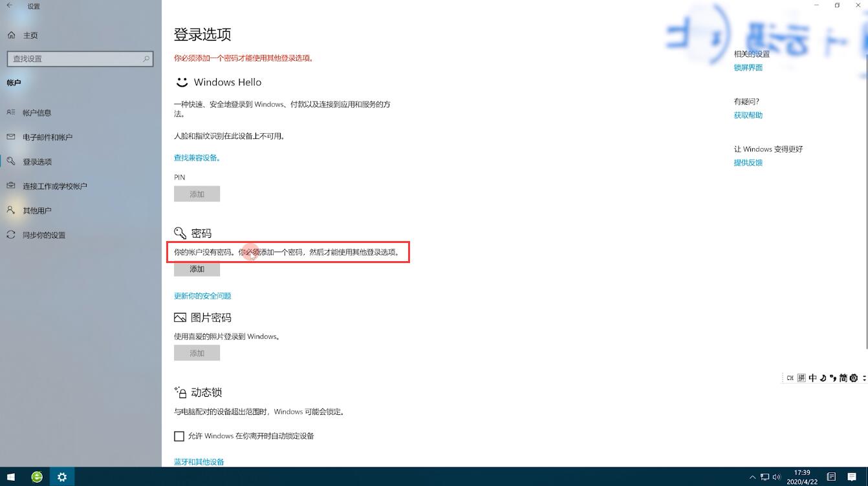The image size is (868, 486).
Task: Click the IME 简 simplified toggle
Action: coord(843,378)
